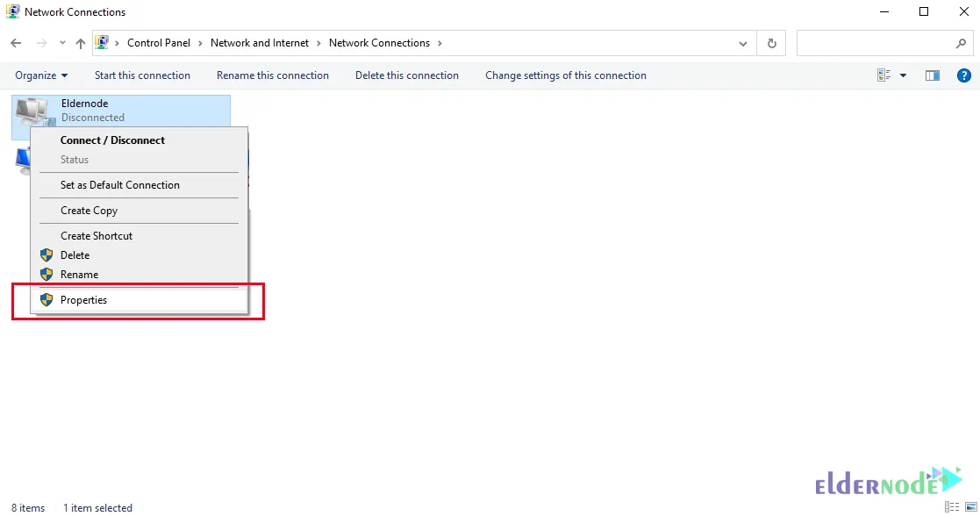Switch to details view from the status bar

tap(952, 506)
